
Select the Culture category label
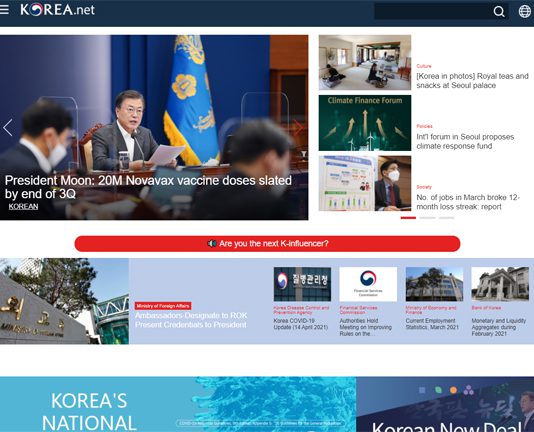(x=424, y=66)
